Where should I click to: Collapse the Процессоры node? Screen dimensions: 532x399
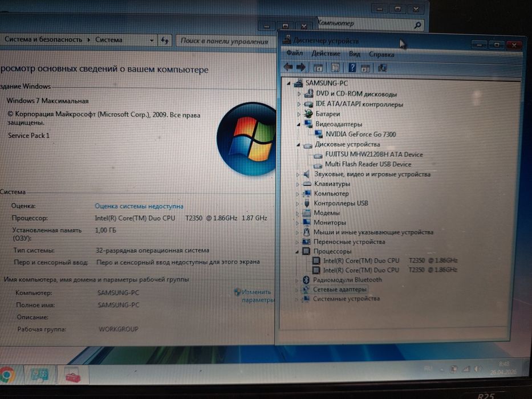[297, 252]
